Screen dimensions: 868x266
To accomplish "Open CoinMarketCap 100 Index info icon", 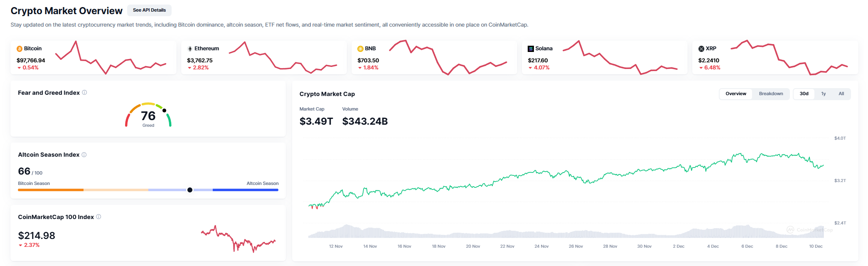I will [x=98, y=217].
